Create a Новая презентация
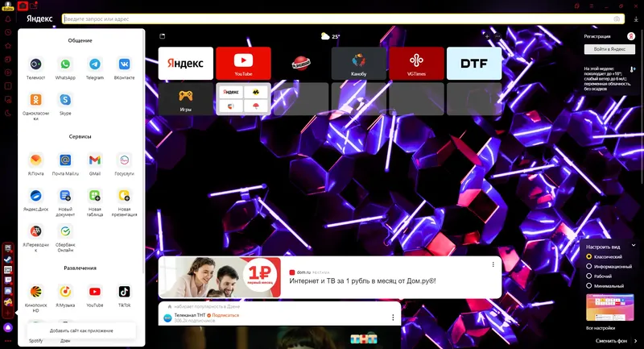This screenshot has width=644, height=349. [125, 196]
